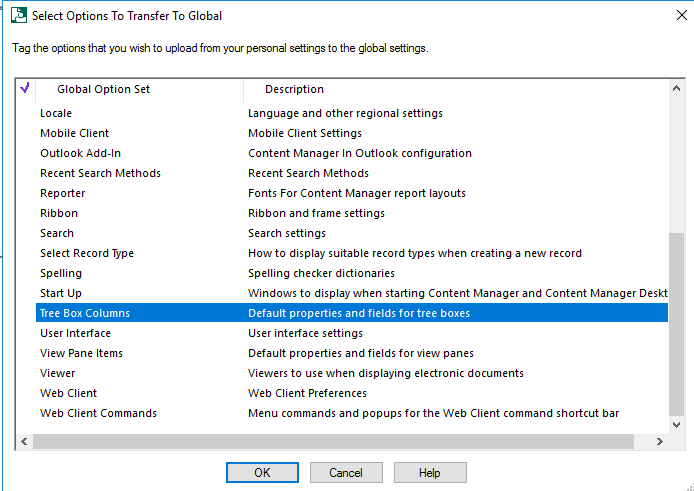The width and height of the screenshot is (694, 491).
Task: Click the horizontal scrollbar right arrow
Action: [x=659, y=441]
